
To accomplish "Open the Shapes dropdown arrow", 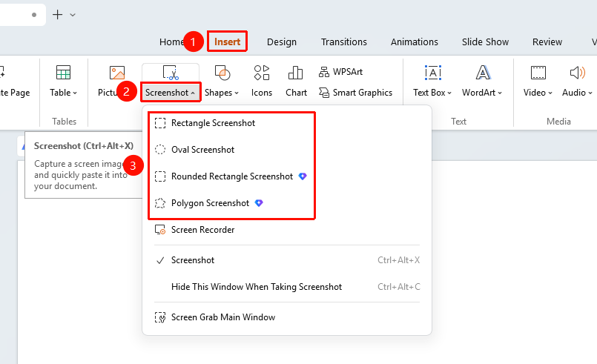I will (x=237, y=93).
